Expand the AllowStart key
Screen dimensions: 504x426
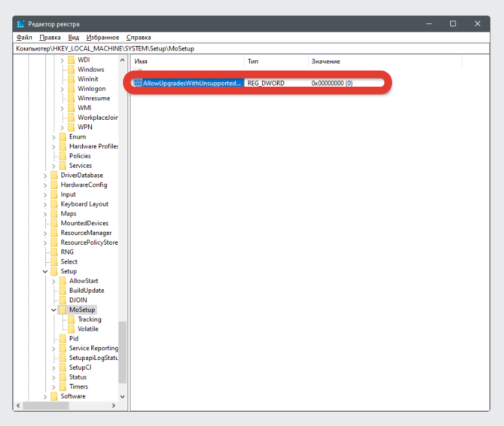pos(54,282)
